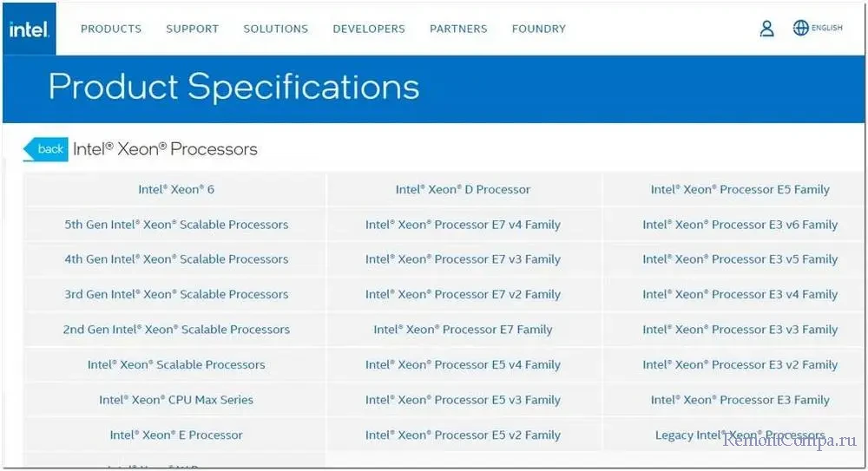The image size is (868, 471).
Task: Open Xeon Processor E5 Family
Action: click(x=740, y=189)
